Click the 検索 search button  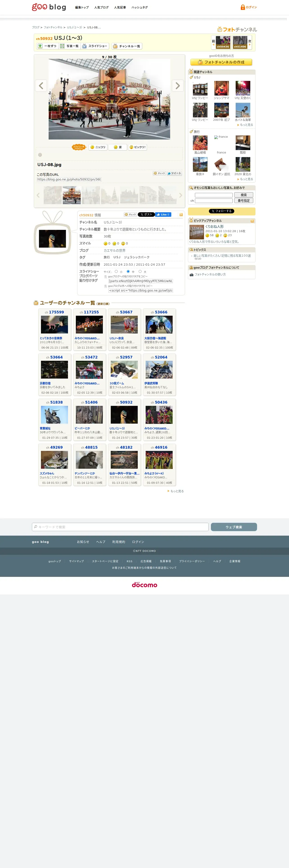pos(244,195)
